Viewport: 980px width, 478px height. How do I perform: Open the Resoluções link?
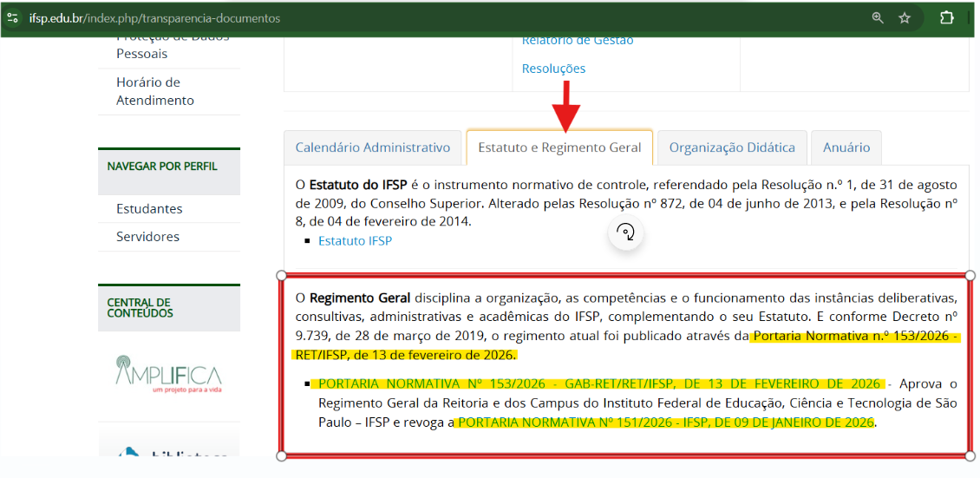[553, 69]
